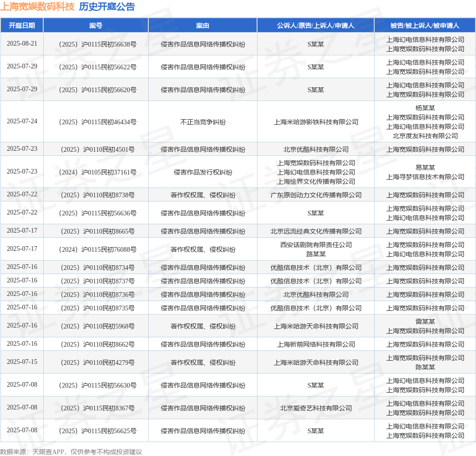
Task: Select case number 沪0105民初37161号
Action: click(98, 172)
